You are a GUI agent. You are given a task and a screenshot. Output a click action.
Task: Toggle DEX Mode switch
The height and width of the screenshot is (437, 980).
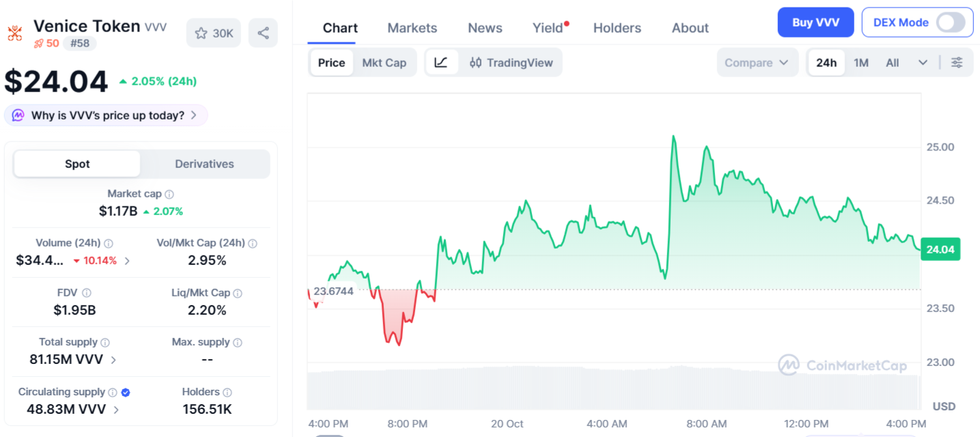click(951, 23)
